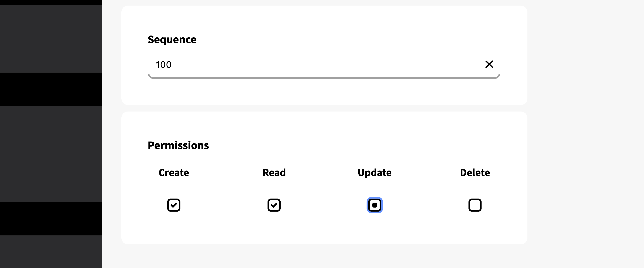Click the Read column label
Image resolution: width=644 pixels, height=268 pixels.
pos(274,173)
